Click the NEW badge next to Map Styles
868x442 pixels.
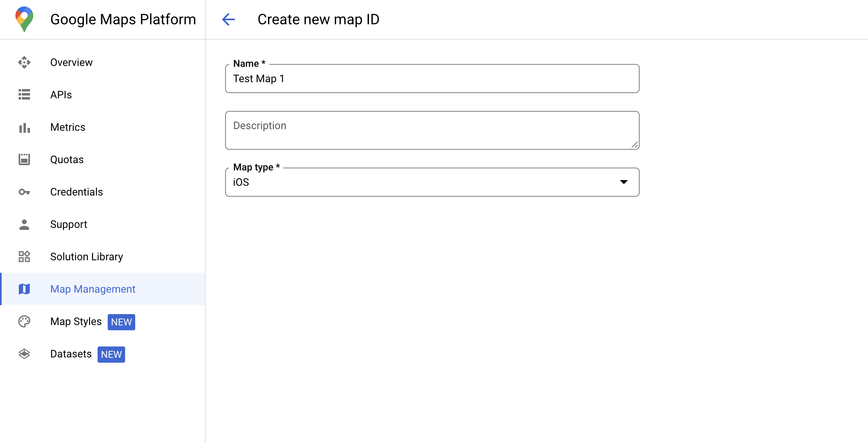[121, 322]
